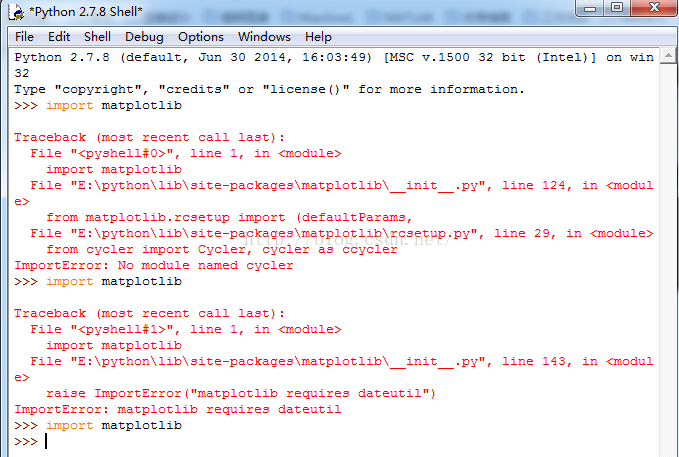Image resolution: width=679 pixels, height=457 pixels.
Task: Click the '*Python 2.7.8 Shell*' title text
Action: 86,12
